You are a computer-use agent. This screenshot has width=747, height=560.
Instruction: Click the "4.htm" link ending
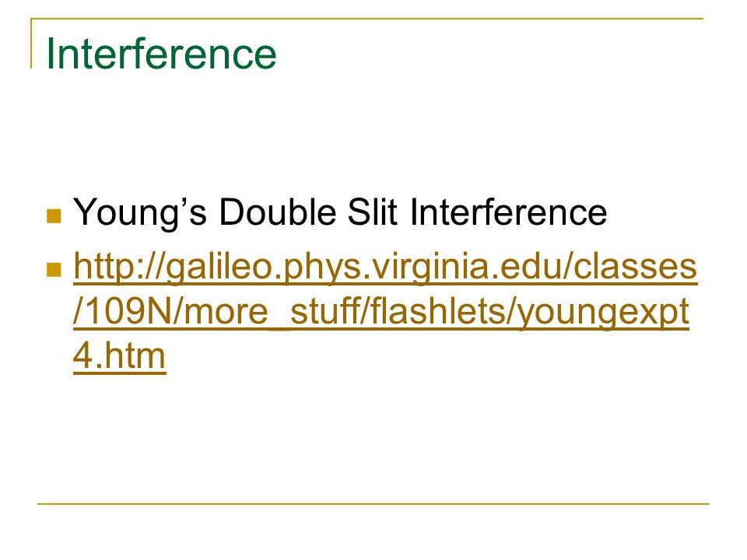(119, 355)
